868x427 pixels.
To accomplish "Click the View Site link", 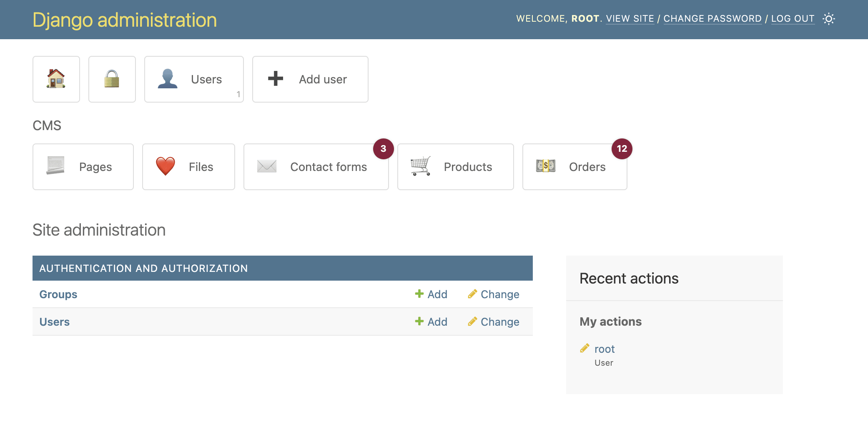I will [x=630, y=19].
